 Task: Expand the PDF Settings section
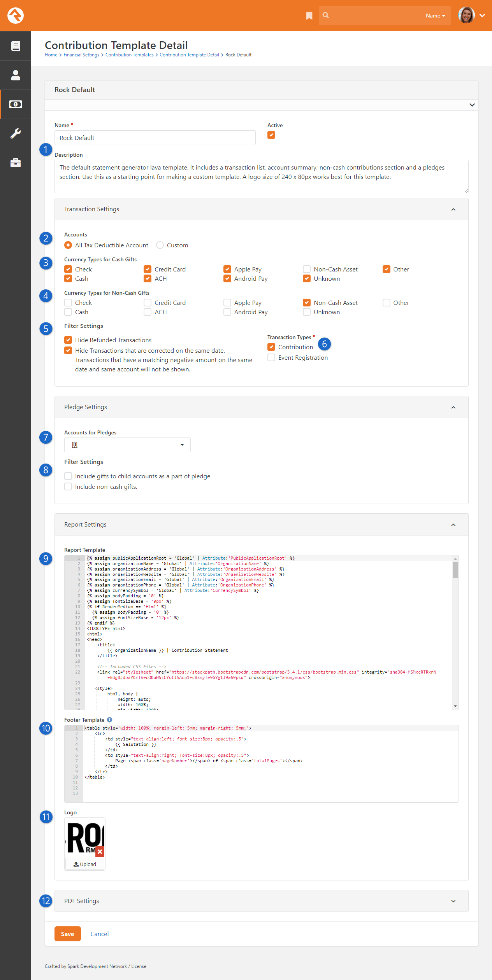pyautogui.click(x=453, y=901)
